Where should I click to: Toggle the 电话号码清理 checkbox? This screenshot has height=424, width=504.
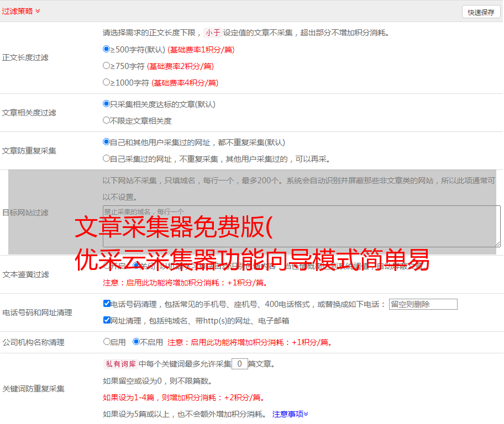coord(107,304)
